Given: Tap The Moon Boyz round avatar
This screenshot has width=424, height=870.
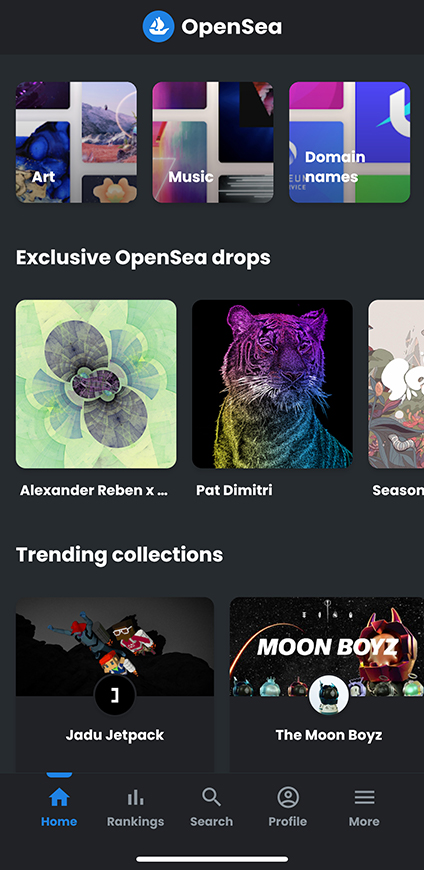Looking at the screenshot, I should (329, 695).
